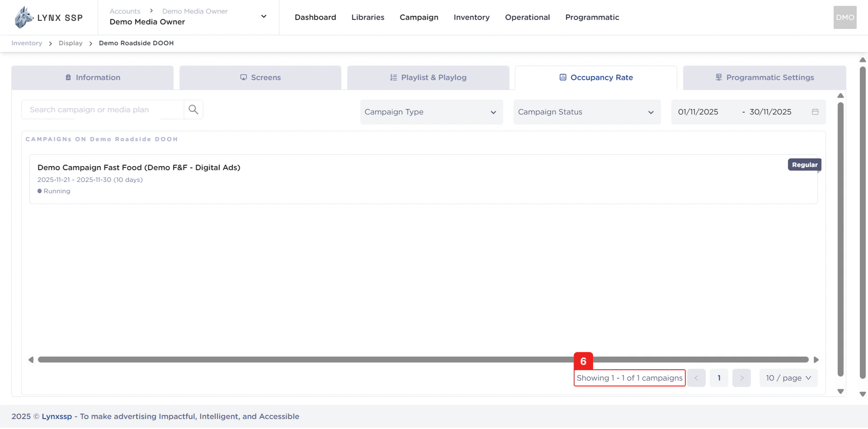Image resolution: width=868 pixels, height=429 pixels.
Task: Click the Lynx SSP logo
Action: pos(48,18)
